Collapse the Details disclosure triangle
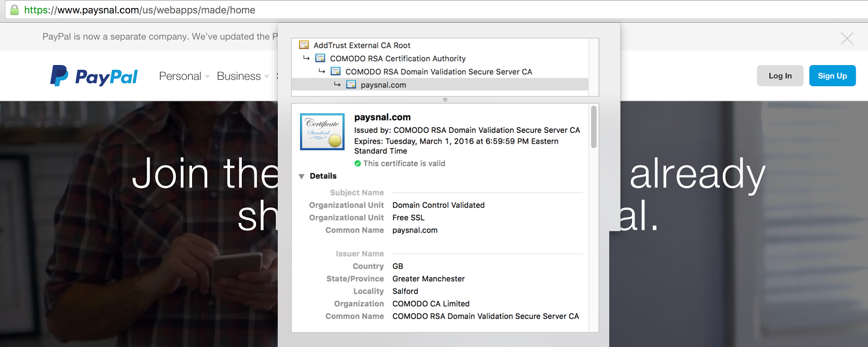The height and width of the screenshot is (347, 868). pyautogui.click(x=302, y=176)
